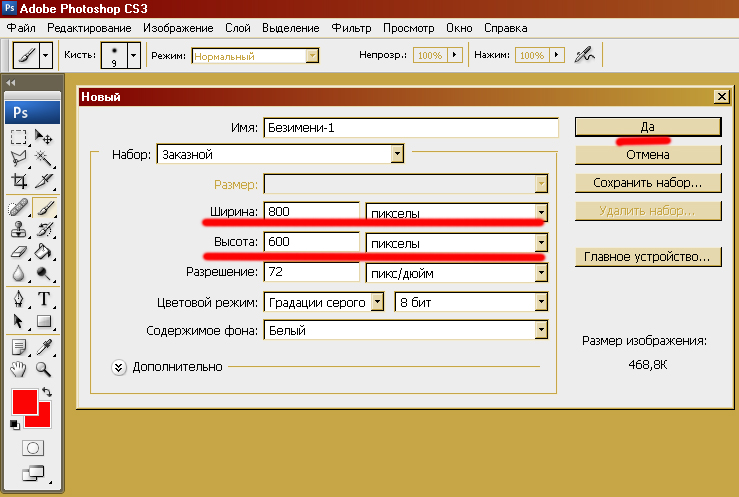Select the Move tool
This screenshot has height=497, width=739.
(44, 137)
